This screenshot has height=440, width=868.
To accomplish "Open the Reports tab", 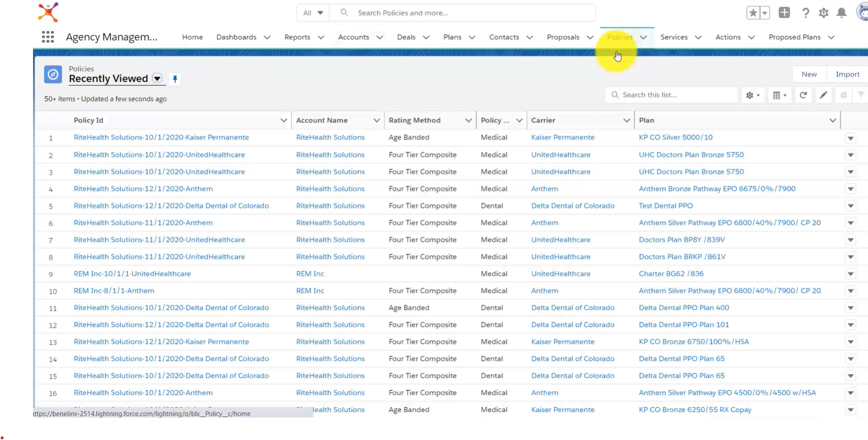I will pos(297,37).
